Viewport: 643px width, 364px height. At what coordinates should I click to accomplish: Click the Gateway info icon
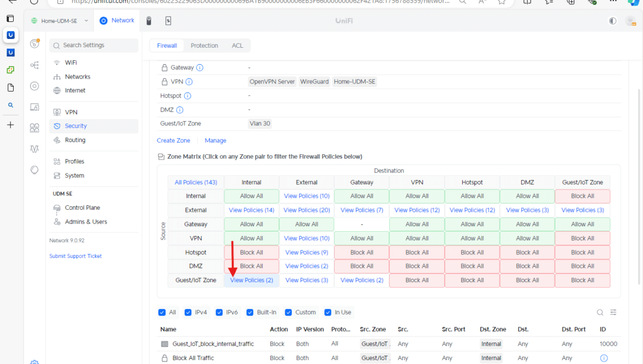[x=199, y=68]
